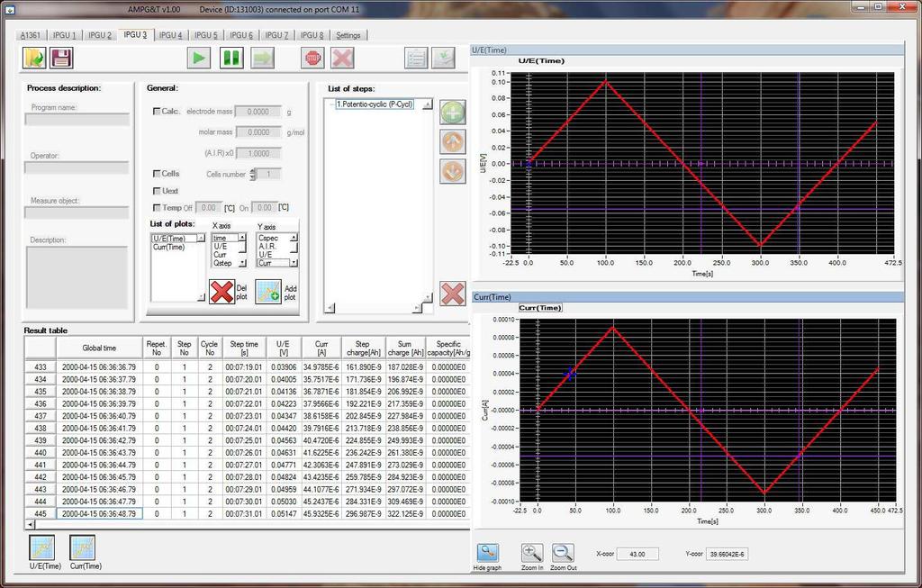Click the X-coor value field 43.00
The image size is (922, 588).
click(x=637, y=554)
